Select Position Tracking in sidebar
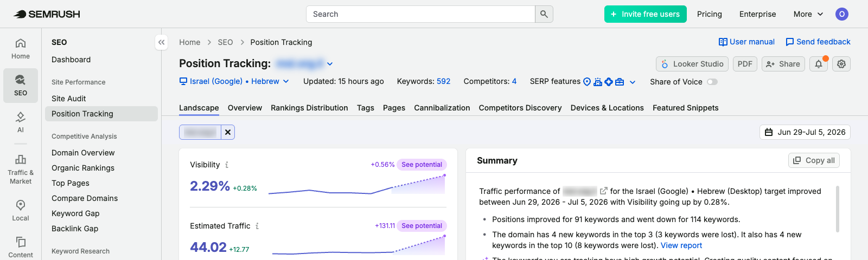 click(102, 114)
